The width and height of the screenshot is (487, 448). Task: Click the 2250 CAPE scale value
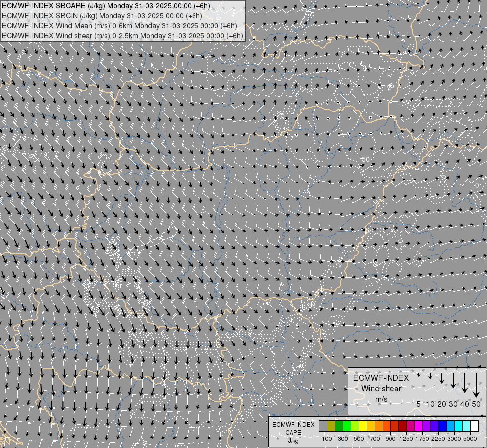click(x=438, y=439)
